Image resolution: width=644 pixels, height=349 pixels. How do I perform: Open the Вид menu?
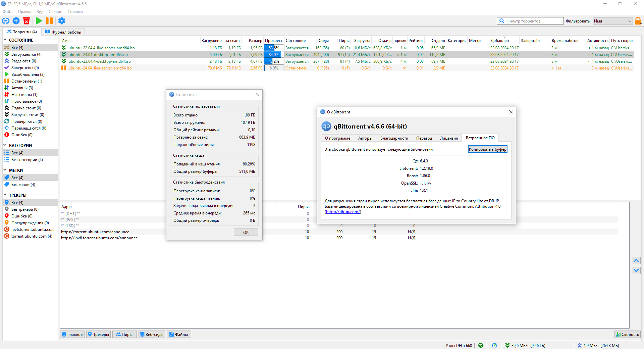coord(40,12)
